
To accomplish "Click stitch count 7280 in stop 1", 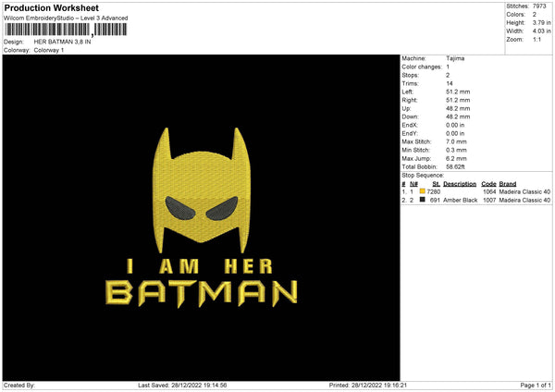I will click(x=433, y=192).
